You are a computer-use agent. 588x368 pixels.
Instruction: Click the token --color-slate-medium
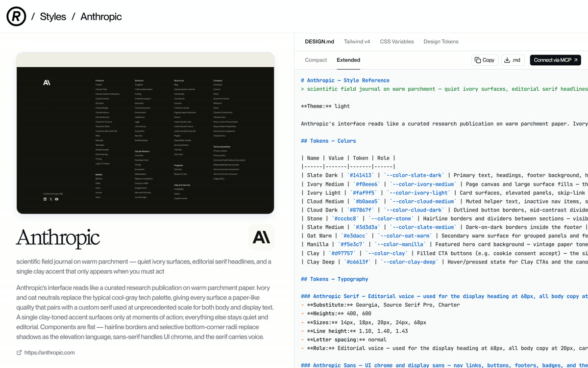[x=423, y=227]
